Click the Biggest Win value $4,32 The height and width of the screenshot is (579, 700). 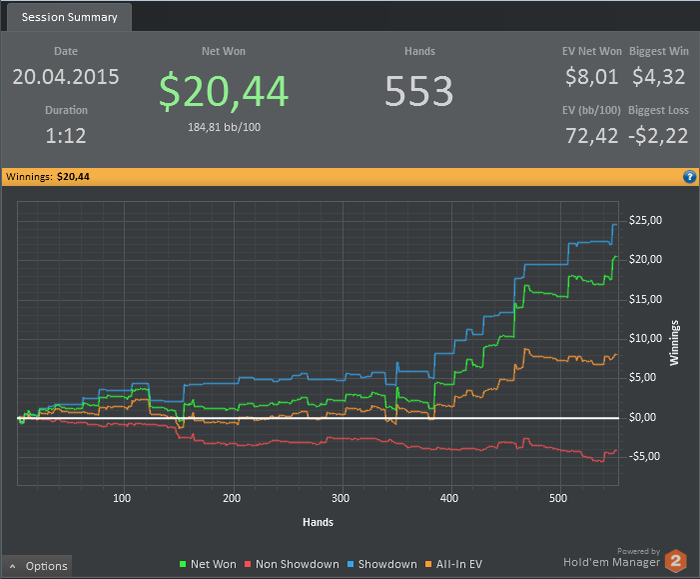point(658,77)
